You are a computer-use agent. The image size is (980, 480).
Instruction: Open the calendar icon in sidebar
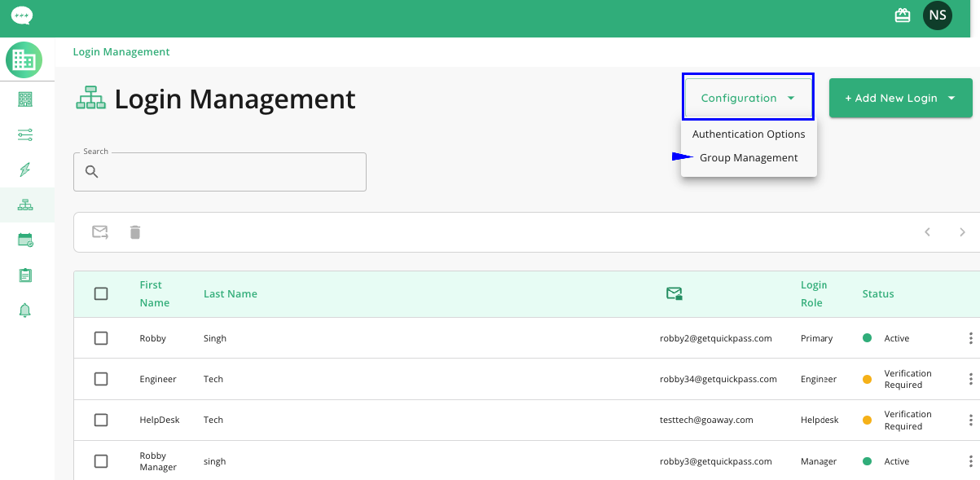coord(25,240)
